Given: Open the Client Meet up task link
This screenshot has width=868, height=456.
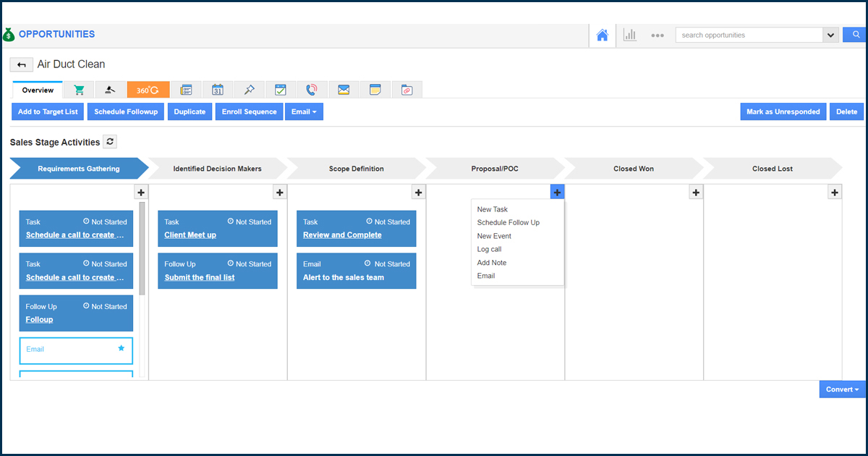Looking at the screenshot, I should tap(190, 235).
